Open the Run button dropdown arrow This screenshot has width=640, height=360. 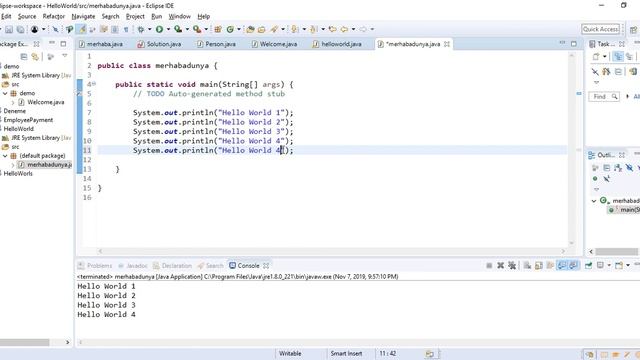click(168, 29)
